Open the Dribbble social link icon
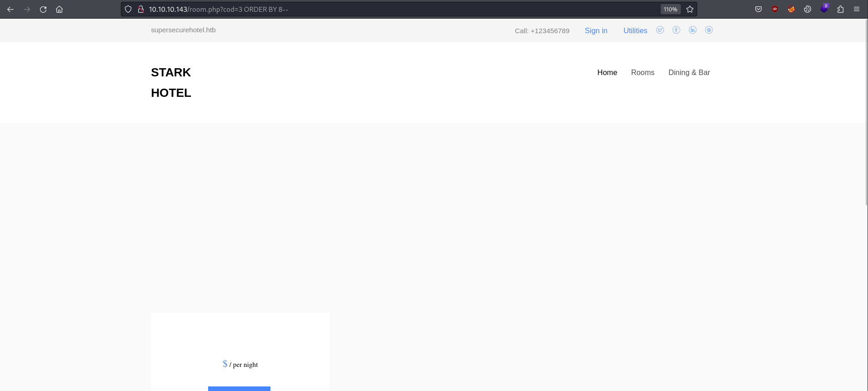The image size is (868, 391). 709,30
